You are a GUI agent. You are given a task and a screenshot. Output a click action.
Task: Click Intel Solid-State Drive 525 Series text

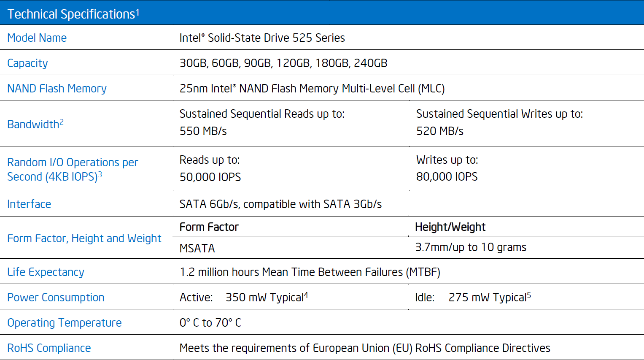click(x=262, y=38)
